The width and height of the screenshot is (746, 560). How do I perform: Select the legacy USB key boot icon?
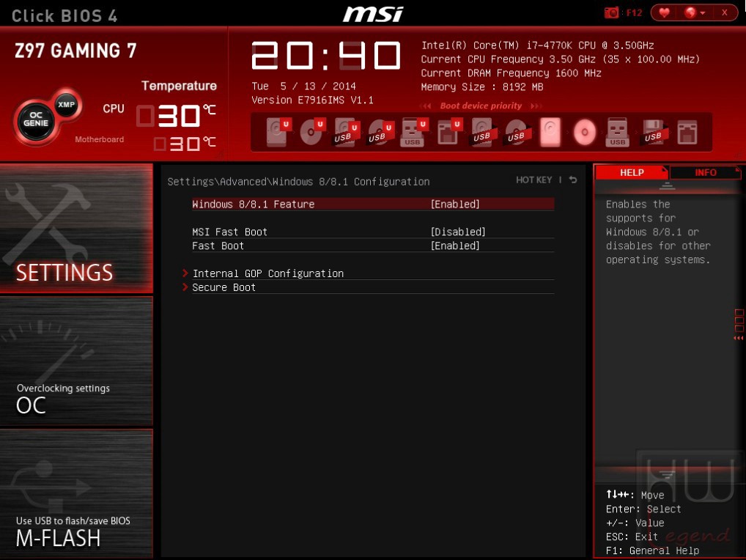tap(618, 131)
